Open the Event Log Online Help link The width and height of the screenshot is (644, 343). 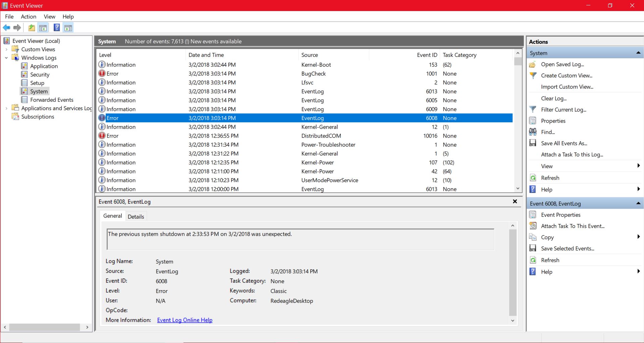[185, 320]
